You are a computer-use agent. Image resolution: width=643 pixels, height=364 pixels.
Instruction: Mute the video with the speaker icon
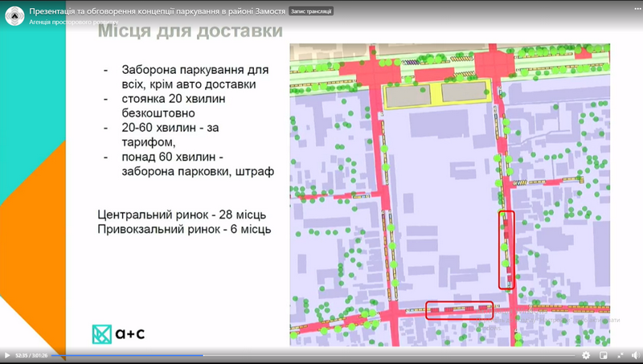[x=637, y=355]
